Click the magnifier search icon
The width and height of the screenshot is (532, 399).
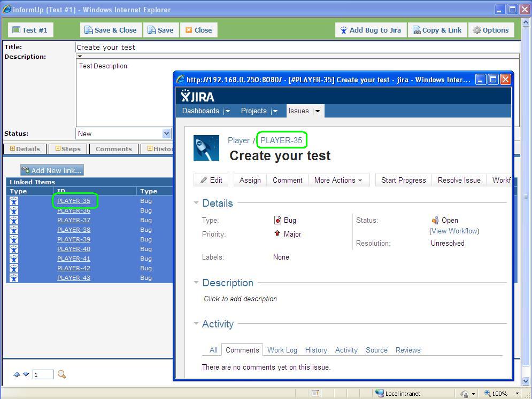(x=61, y=374)
